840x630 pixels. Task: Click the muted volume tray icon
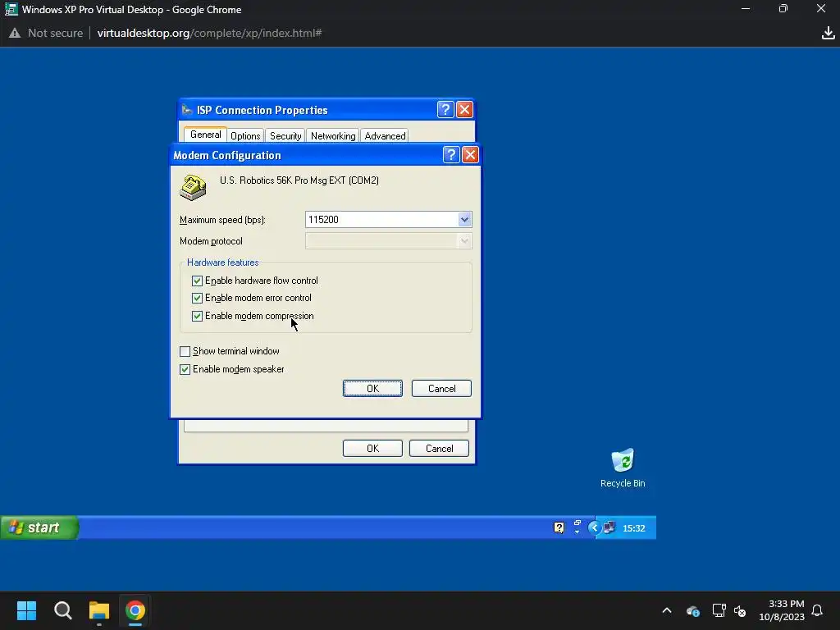click(740, 610)
